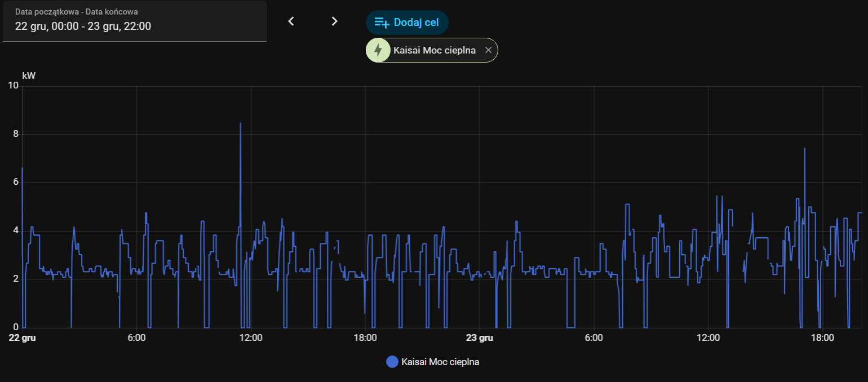The height and width of the screenshot is (382, 868).
Task: Click the 23 gru x-axis label
Action: 480,338
